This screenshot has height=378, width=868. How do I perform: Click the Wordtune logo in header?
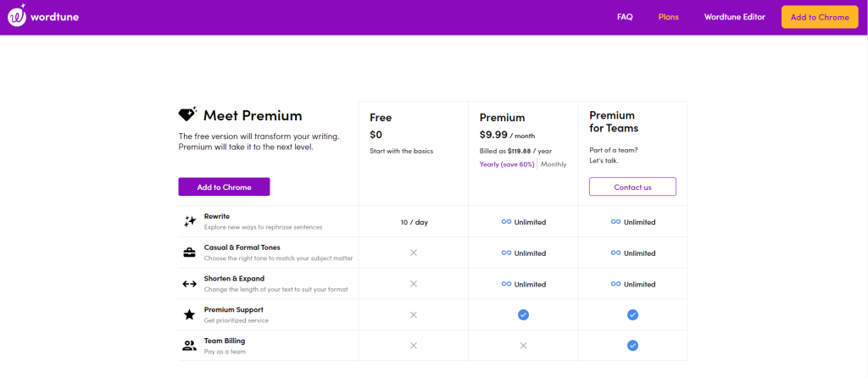[43, 15]
